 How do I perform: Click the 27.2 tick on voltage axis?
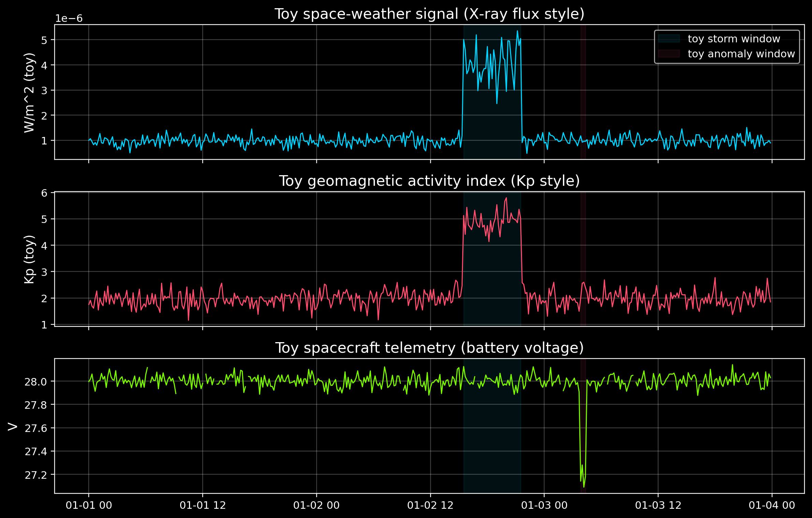(35, 475)
